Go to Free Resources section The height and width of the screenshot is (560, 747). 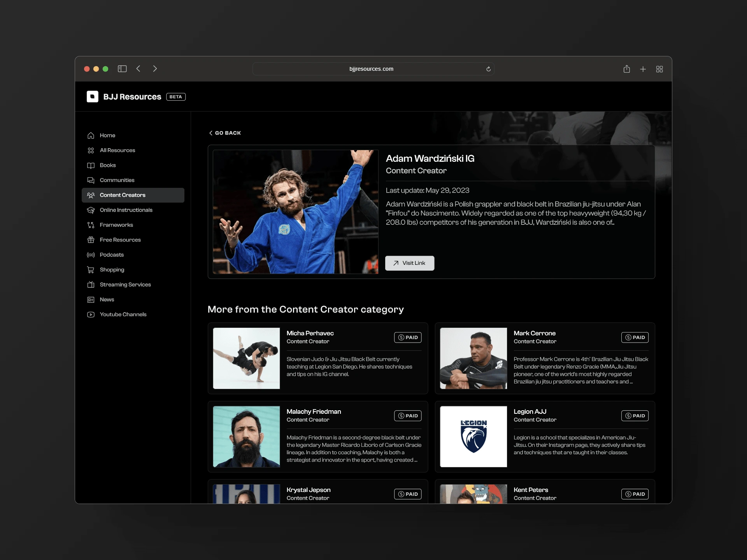[133, 240]
